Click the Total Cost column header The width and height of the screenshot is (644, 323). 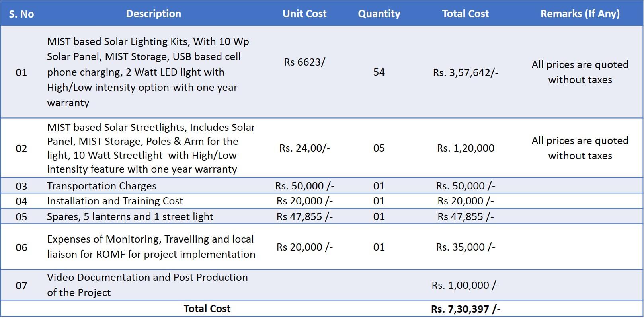point(465,14)
